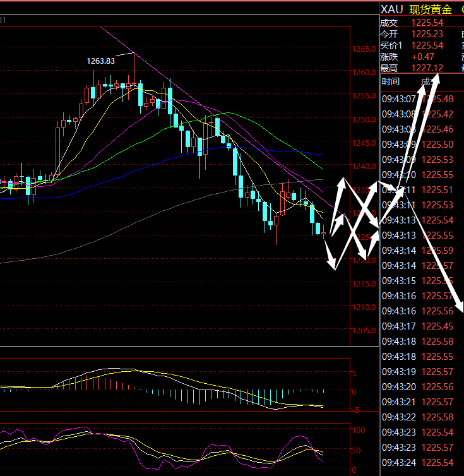Image resolution: width=464 pixels, height=476 pixels.
Task: Select tick price 1225.53 at 09:43:09
Action: pos(437,160)
